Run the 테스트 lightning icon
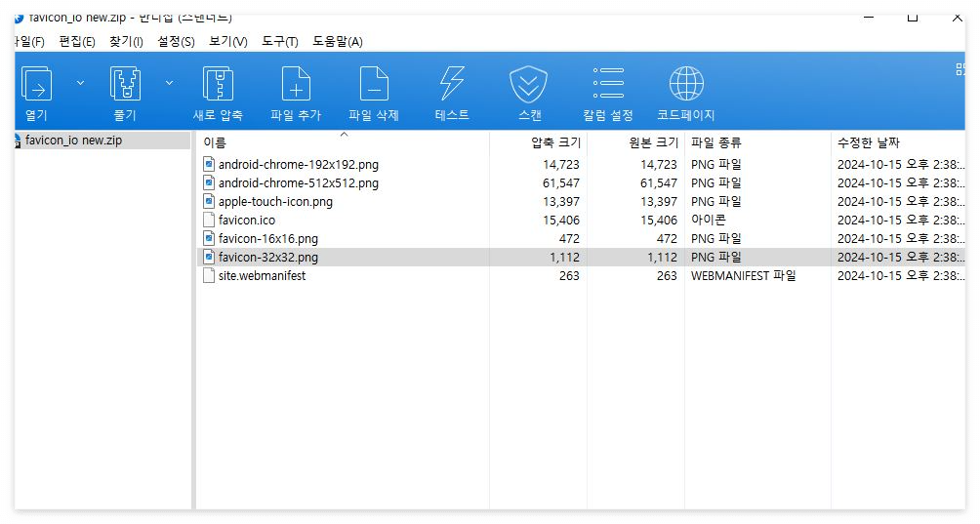980x524 pixels. click(452, 84)
